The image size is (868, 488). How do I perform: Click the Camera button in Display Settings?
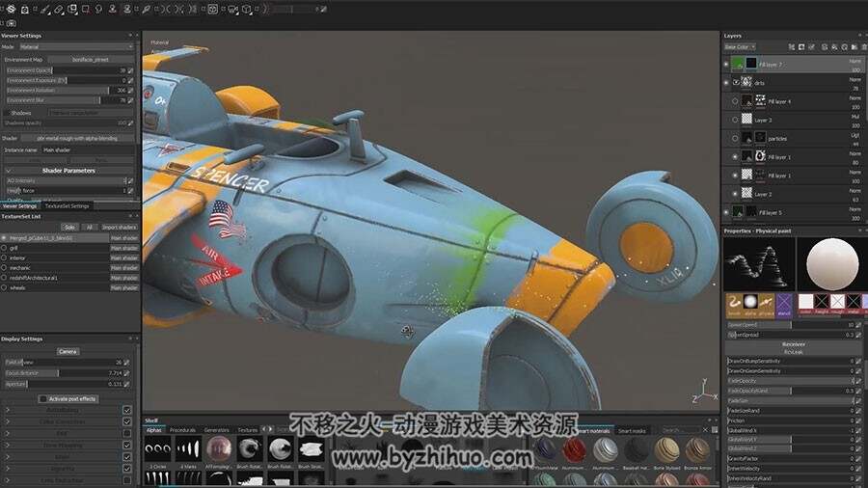tap(68, 351)
